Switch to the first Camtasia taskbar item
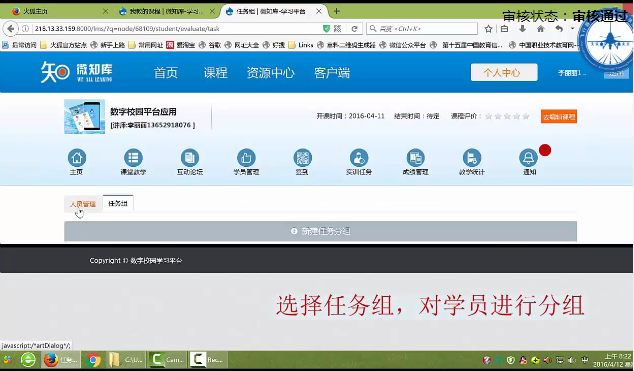 tap(167, 359)
